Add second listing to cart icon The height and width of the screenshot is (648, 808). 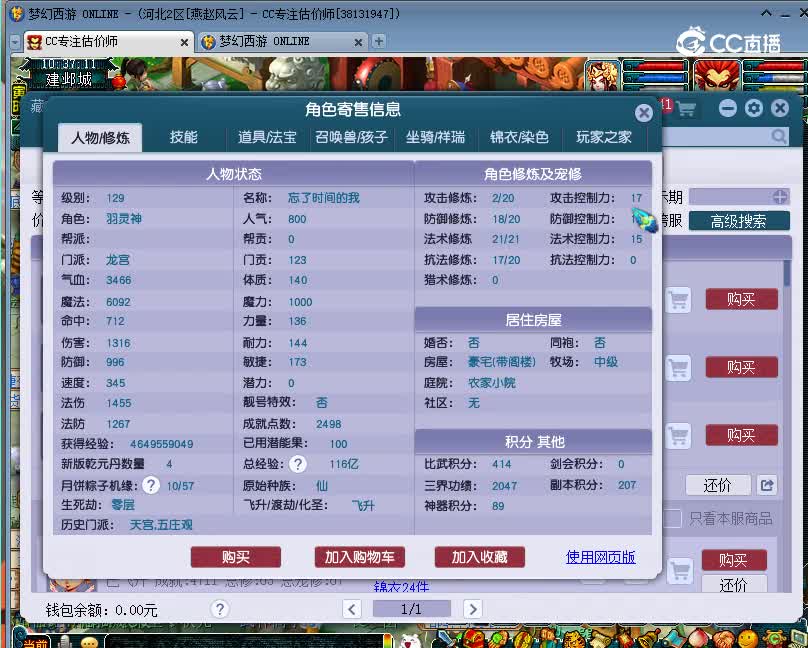click(x=678, y=368)
